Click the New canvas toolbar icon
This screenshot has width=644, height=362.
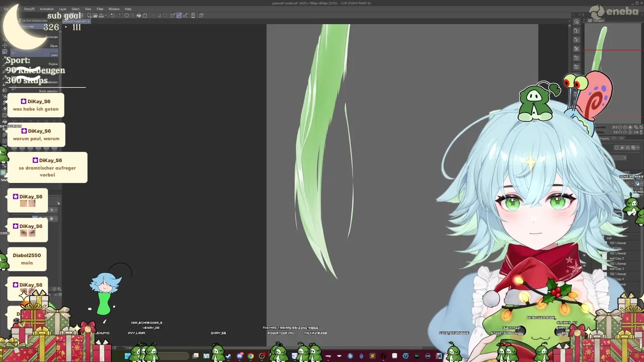[89, 15]
